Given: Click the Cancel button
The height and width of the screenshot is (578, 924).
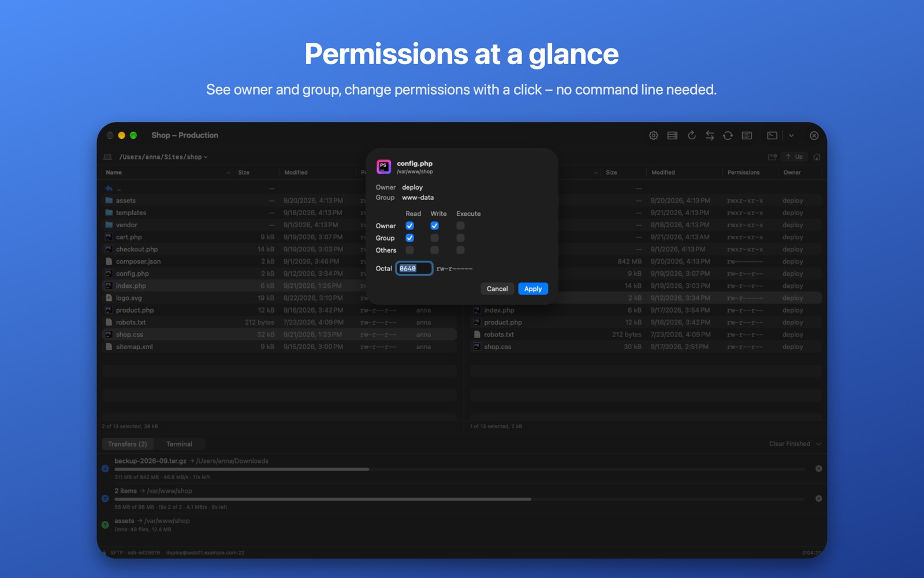Looking at the screenshot, I should pyautogui.click(x=497, y=289).
